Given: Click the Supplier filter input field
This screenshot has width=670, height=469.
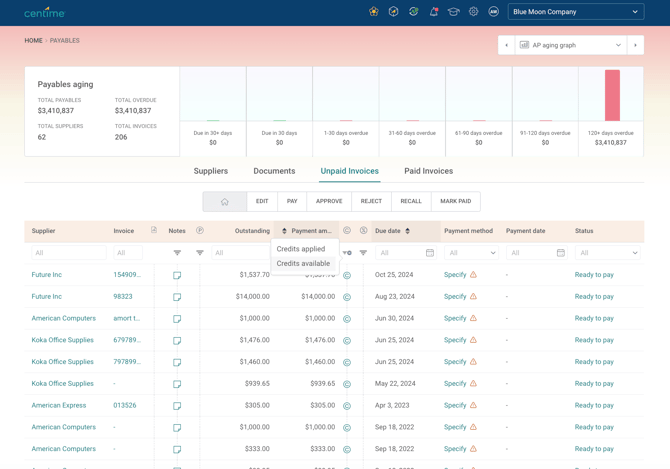Looking at the screenshot, I should click(68, 253).
